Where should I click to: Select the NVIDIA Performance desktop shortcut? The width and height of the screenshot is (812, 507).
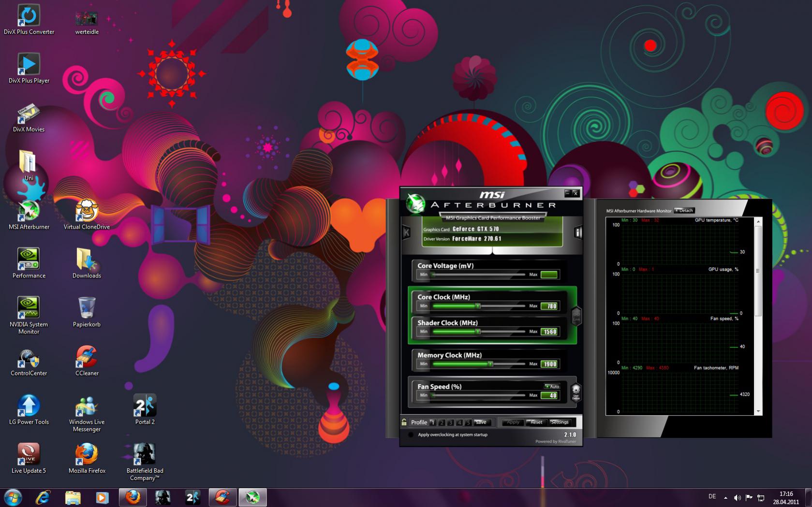pos(29,264)
